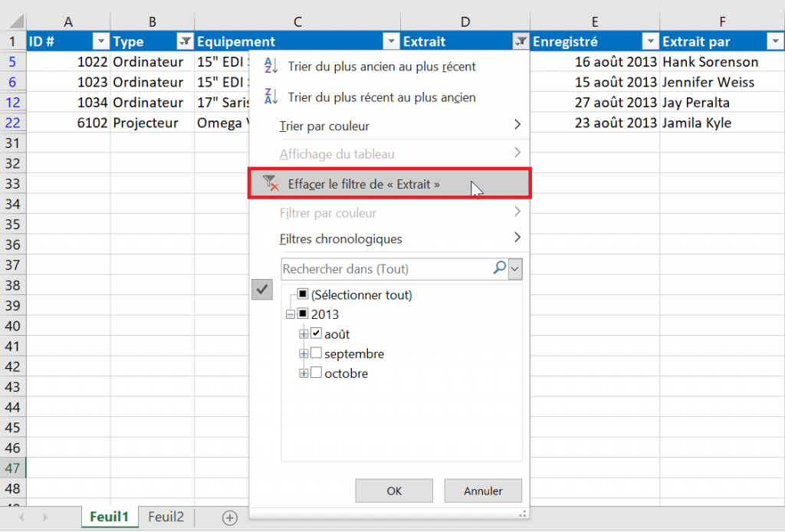785x532 pixels.
Task: Expand the 'août' tree node
Action: pyautogui.click(x=304, y=334)
